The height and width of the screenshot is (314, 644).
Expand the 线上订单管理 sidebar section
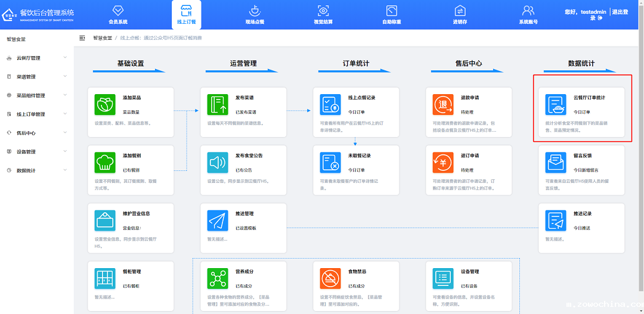36,114
